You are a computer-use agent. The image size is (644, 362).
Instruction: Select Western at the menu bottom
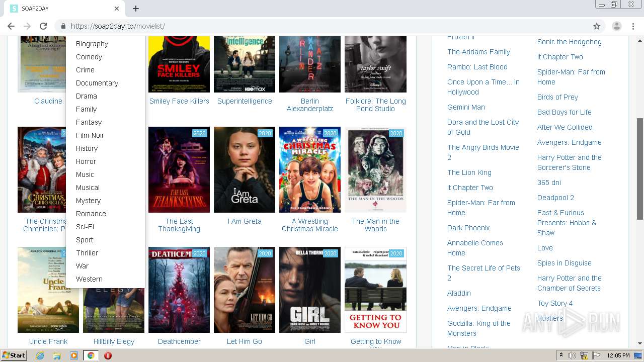[x=89, y=279]
